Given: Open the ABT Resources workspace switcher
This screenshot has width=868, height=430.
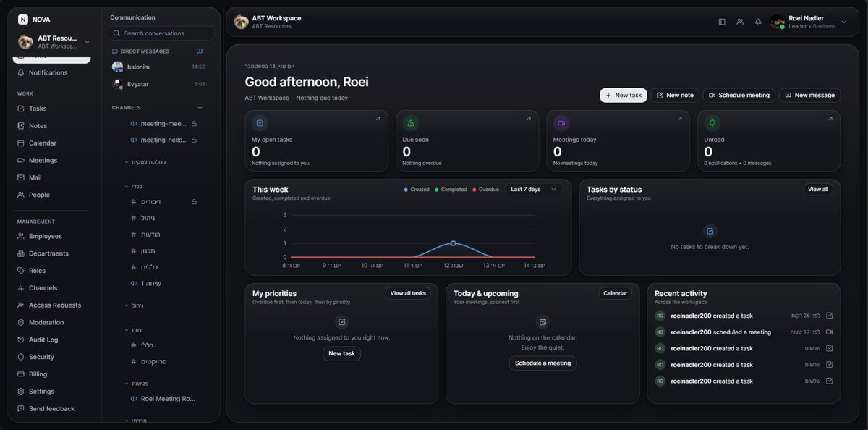Looking at the screenshot, I should (x=54, y=41).
